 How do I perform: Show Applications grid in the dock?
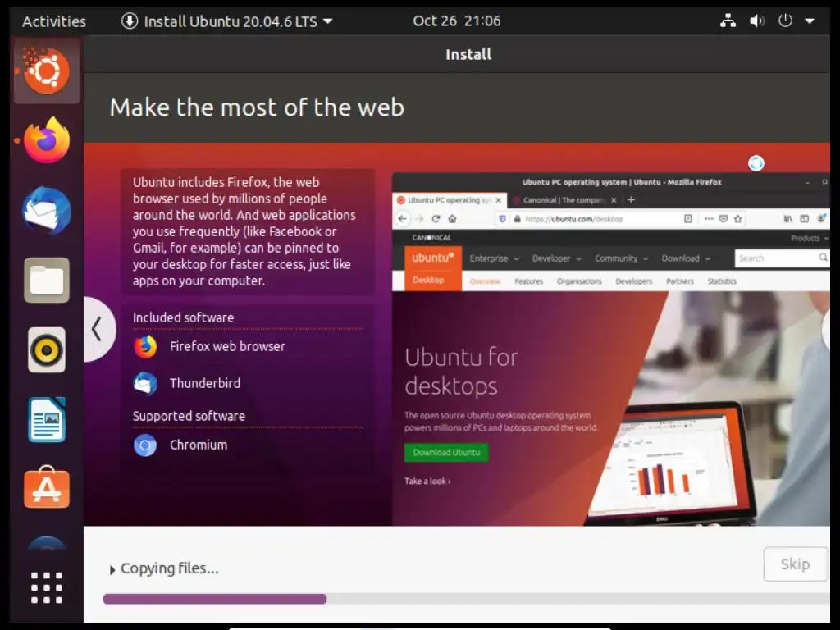click(47, 587)
